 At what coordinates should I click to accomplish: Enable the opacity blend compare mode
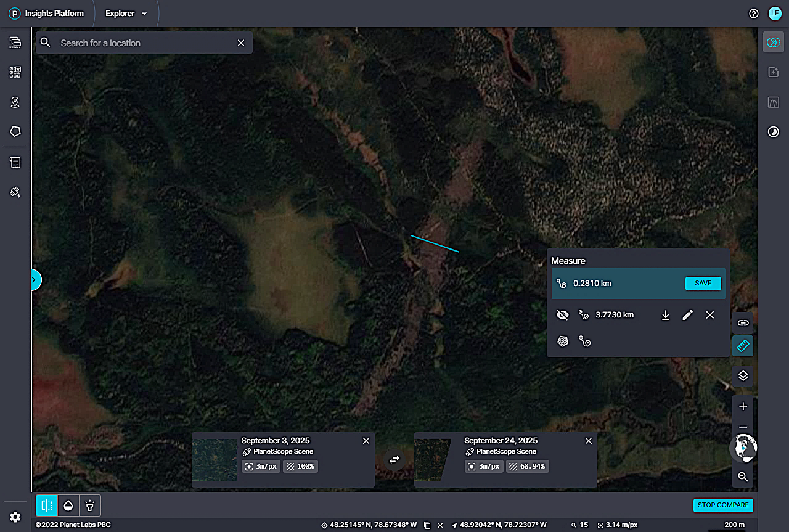coord(68,505)
